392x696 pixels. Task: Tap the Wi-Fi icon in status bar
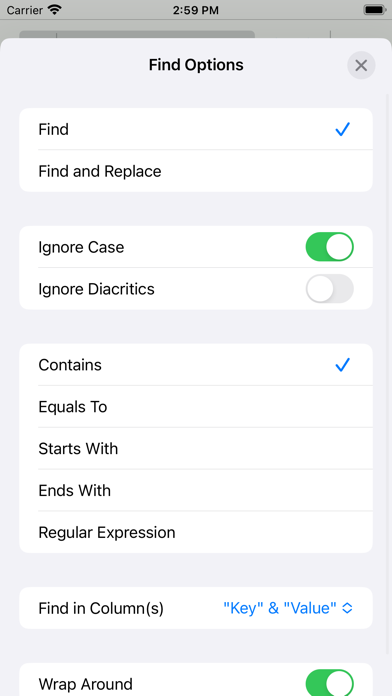point(55,10)
